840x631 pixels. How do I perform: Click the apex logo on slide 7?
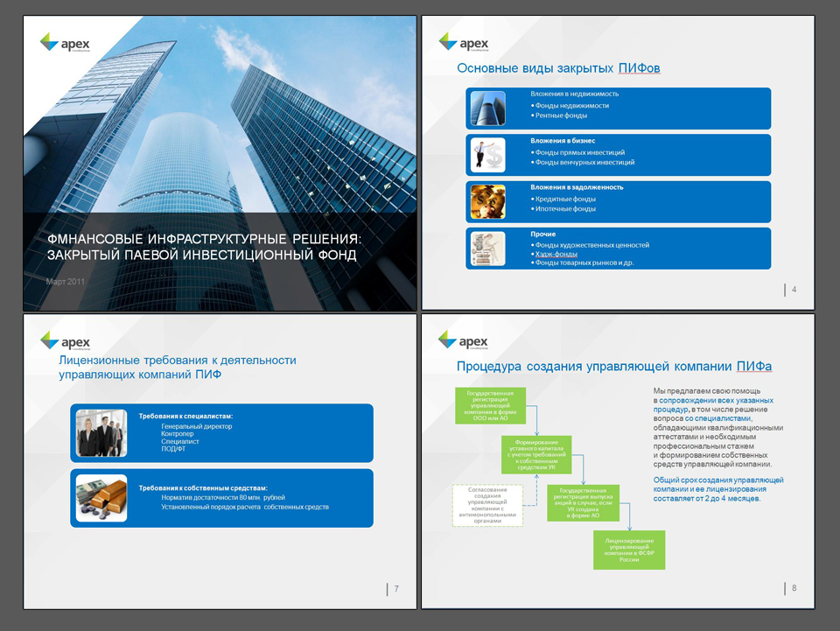point(65,341)
